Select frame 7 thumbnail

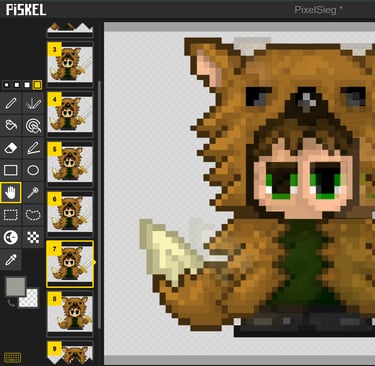pyautogui.click(x=70, y=264)
